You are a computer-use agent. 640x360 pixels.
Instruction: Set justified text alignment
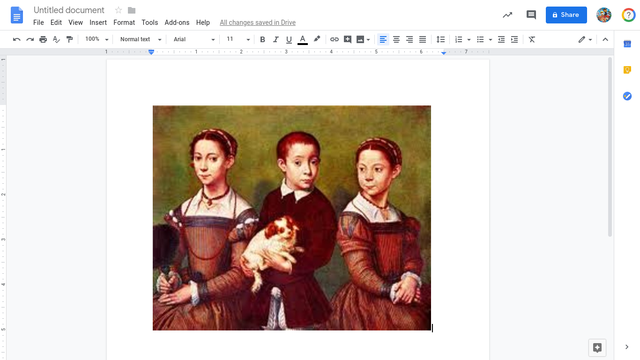(x=422, y=40)
